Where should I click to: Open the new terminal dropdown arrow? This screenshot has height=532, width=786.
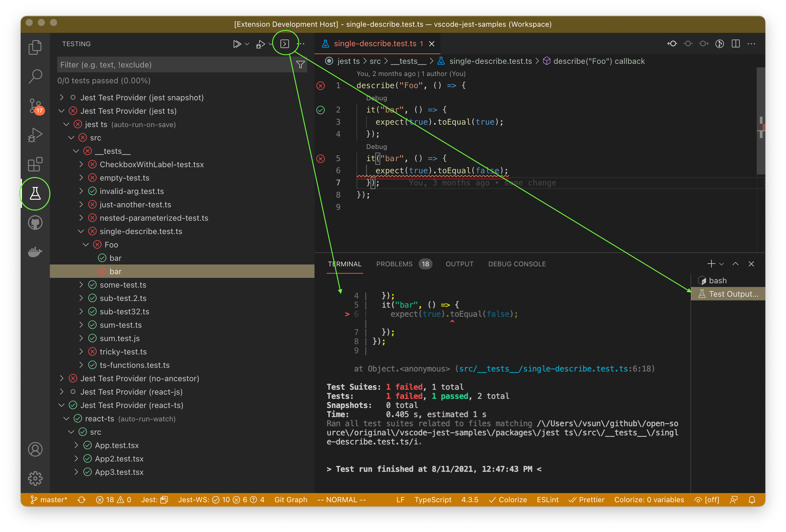(722, 264)
